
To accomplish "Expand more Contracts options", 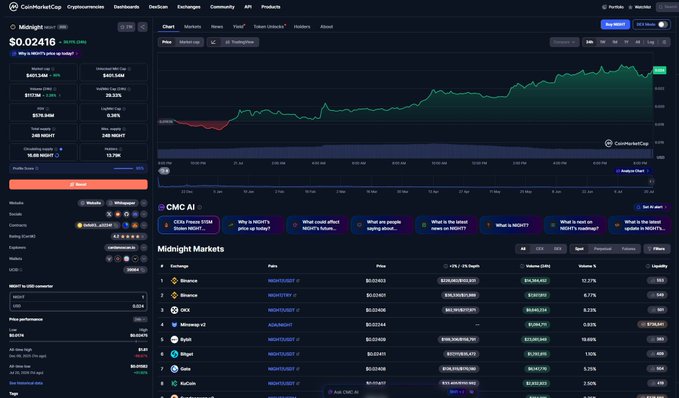I will [x=144, y=225].
